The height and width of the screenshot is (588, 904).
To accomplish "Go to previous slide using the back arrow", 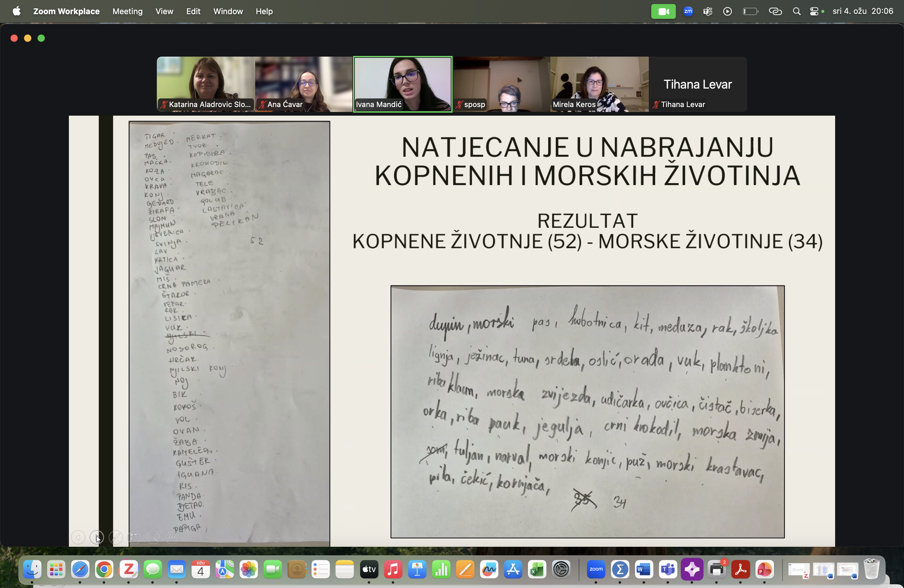I will (x=78, y=537).
